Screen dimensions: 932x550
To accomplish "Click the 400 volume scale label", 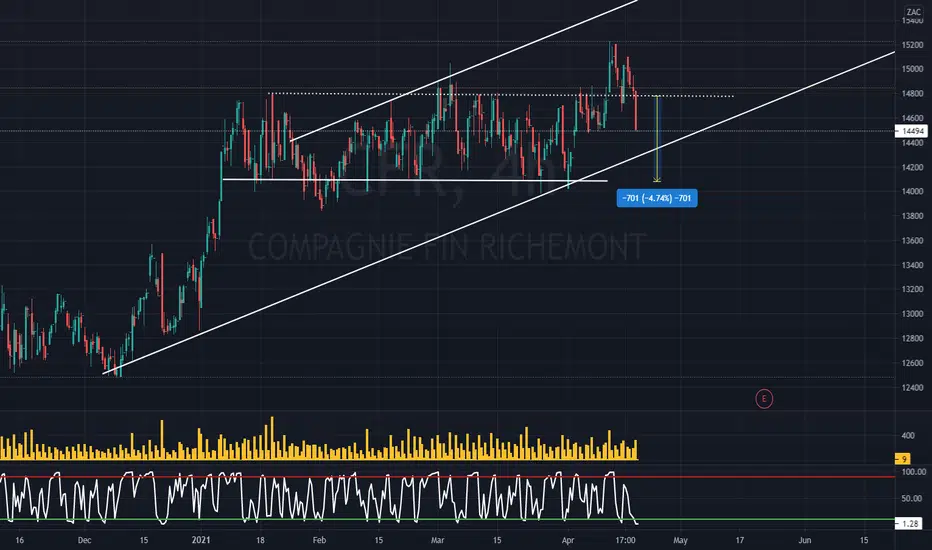I will [908, 436].
